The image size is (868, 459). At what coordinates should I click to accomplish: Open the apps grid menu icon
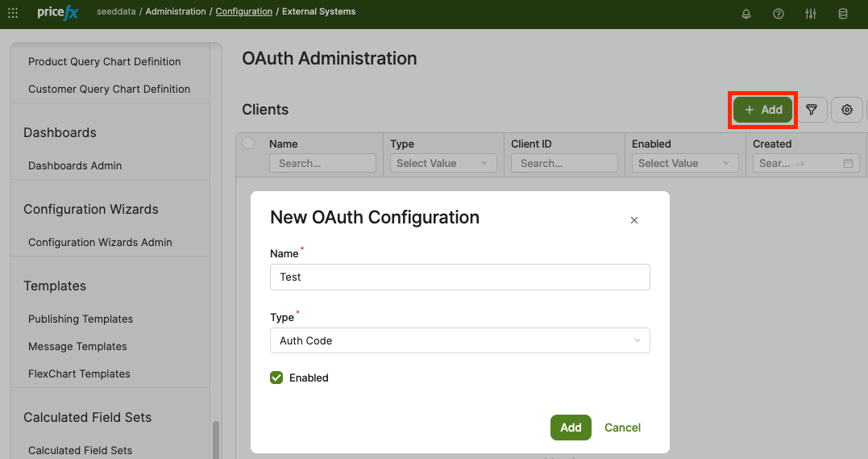(x=13, y=12)
